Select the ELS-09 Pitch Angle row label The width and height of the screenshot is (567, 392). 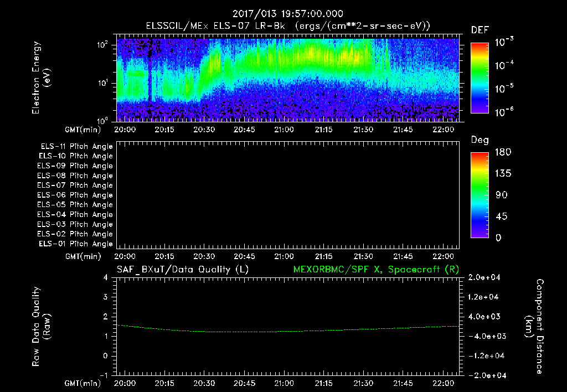[75, 166]
